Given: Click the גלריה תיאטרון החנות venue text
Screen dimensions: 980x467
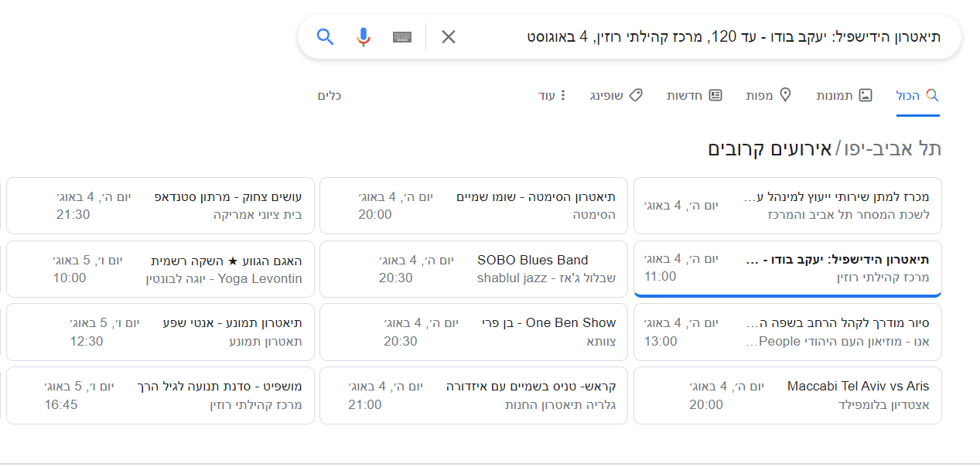Looking at the screenshot, I should 561,404.
